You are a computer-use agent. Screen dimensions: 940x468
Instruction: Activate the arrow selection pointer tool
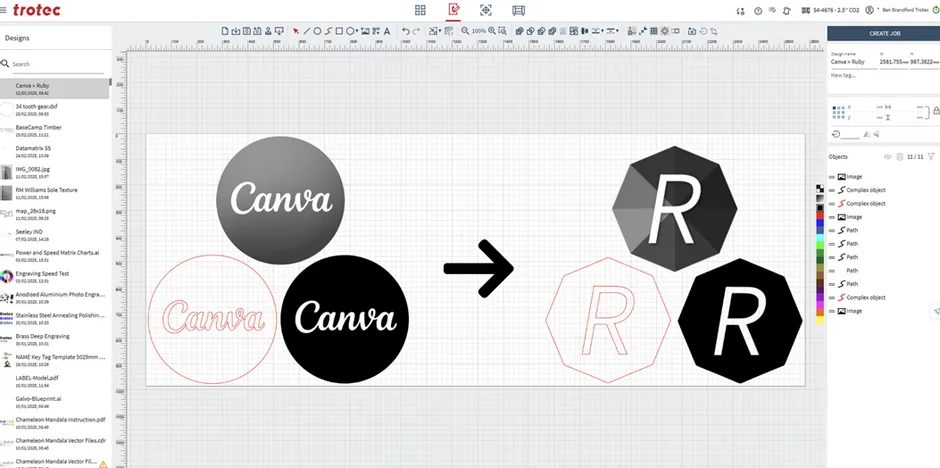point(295,31)
